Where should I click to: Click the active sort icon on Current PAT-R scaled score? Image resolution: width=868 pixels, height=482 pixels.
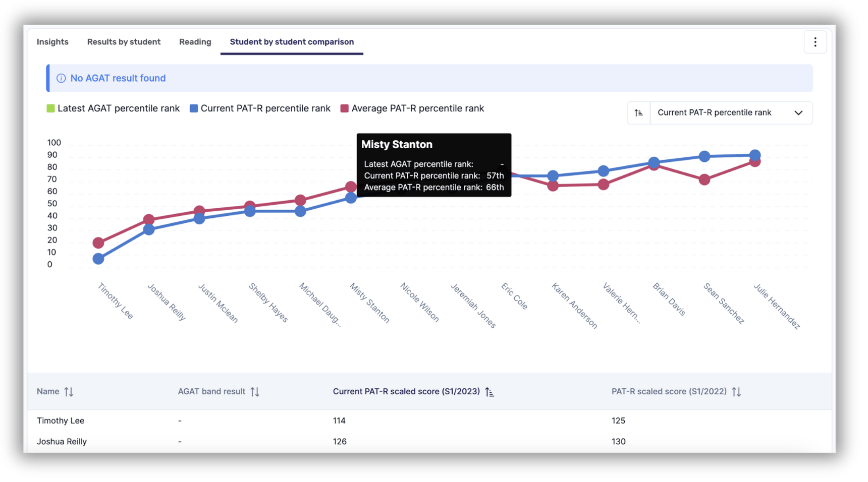(x=489, y=391)
